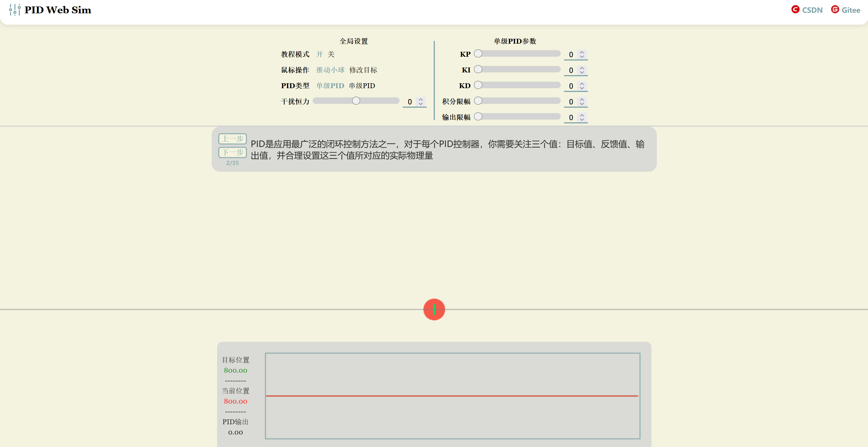Click inside the position plot chart

(x=452, y=396)
